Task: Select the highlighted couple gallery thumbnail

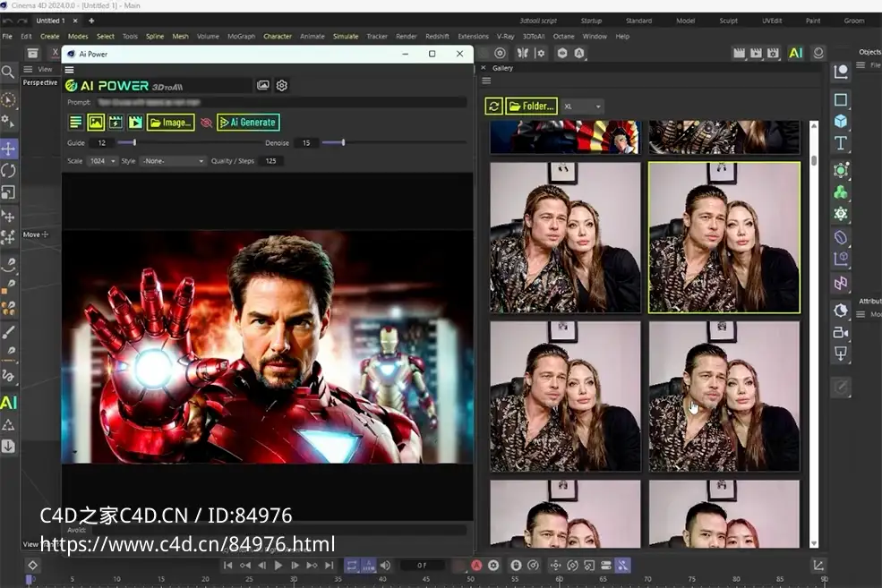Action: pos(724,237)
